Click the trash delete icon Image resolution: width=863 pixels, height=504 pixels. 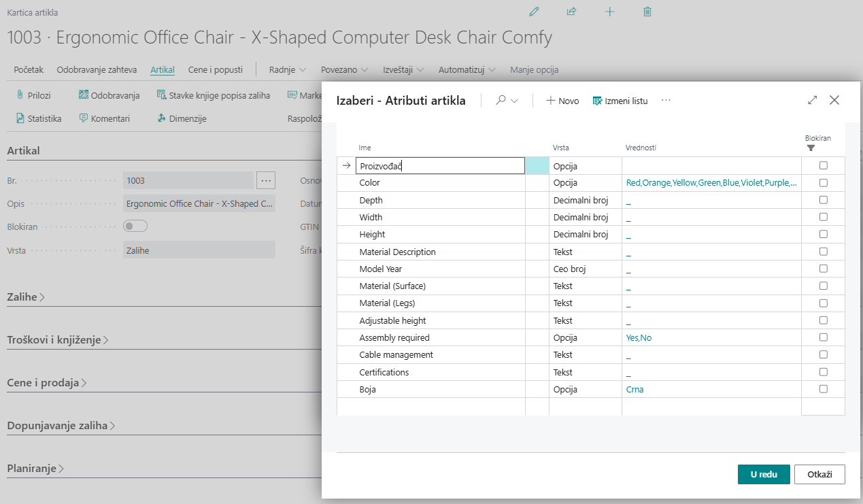[x=647, y=12]
